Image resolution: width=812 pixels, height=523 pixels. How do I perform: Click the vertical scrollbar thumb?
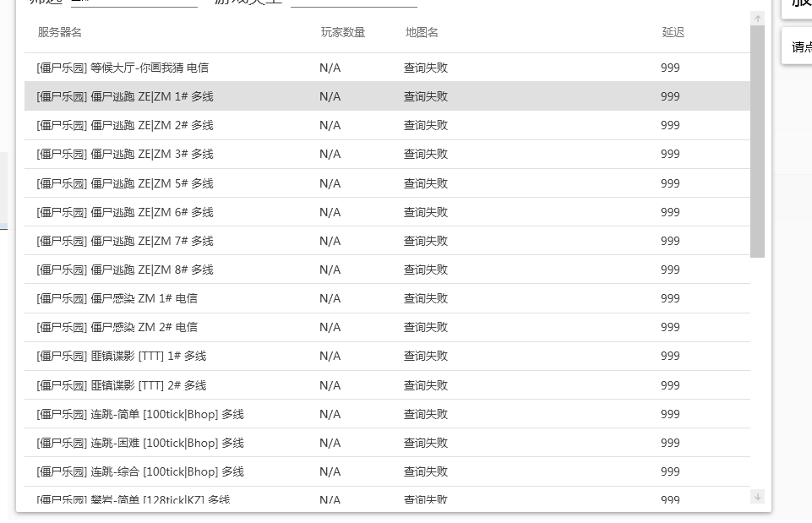[x=757, y=141]
